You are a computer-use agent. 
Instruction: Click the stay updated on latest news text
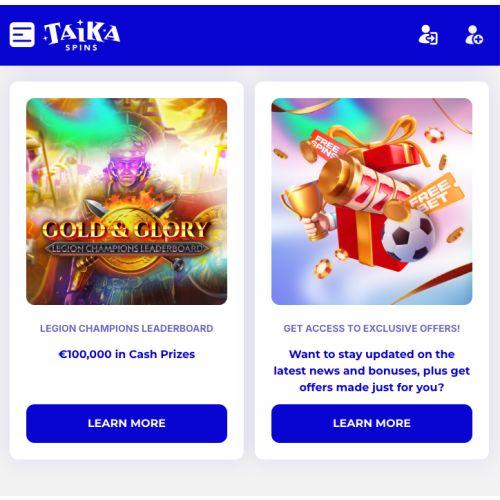tap(372, 371)
